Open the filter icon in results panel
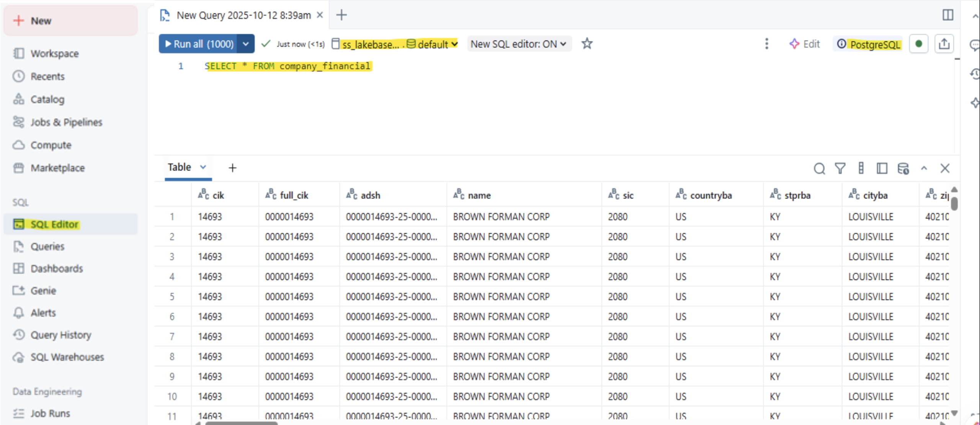The height and width of the screenshot is (425, 980). pos(840,168)
